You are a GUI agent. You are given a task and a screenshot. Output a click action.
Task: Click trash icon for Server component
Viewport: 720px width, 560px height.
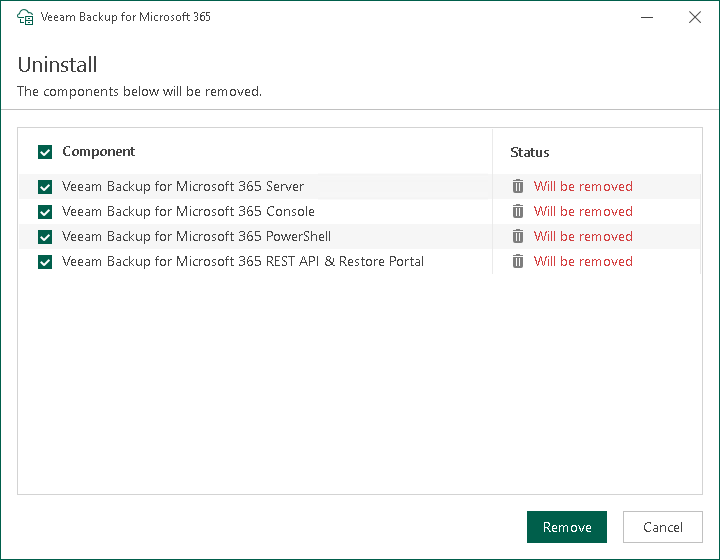point(518,186)
